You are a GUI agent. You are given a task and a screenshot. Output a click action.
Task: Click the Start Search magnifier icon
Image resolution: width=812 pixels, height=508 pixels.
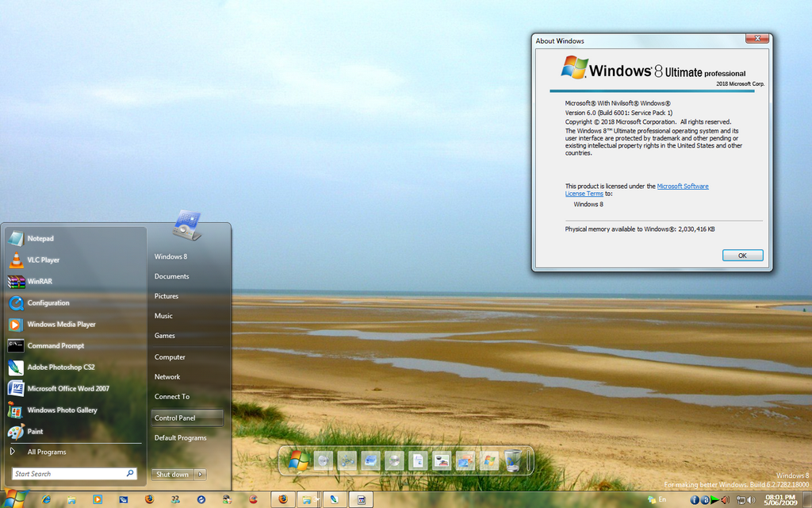(x=131, y=473)
